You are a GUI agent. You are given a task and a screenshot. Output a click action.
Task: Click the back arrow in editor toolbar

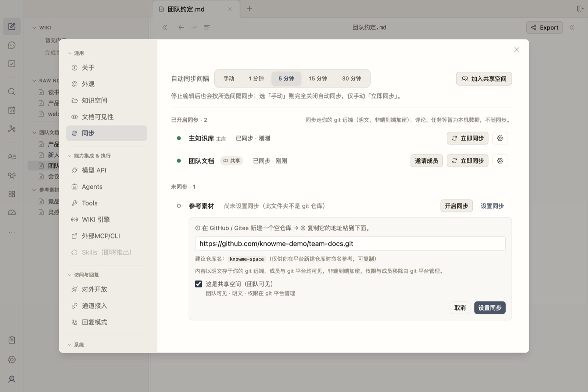pos(181,27)
